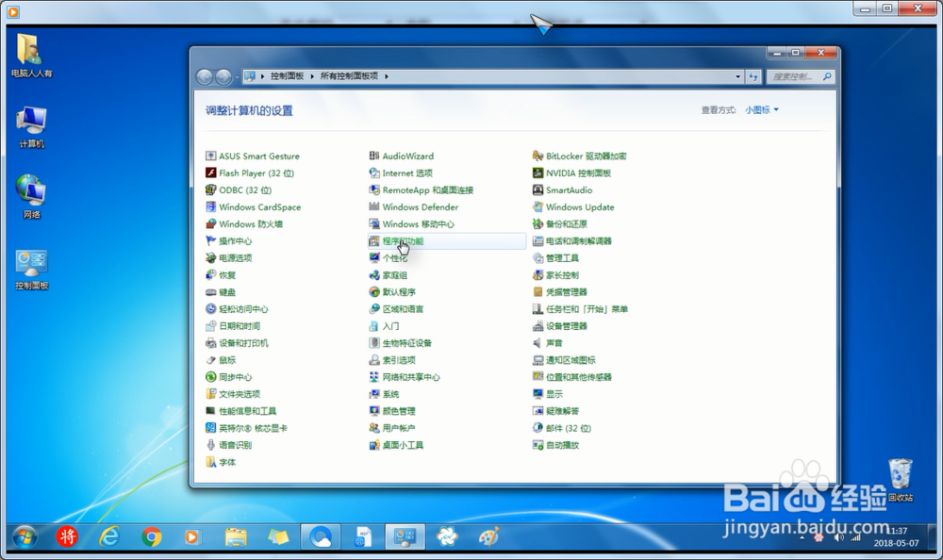Open the Windows 防火墙 icon
This screenshot has width=943, height=560.
[210, 223]
